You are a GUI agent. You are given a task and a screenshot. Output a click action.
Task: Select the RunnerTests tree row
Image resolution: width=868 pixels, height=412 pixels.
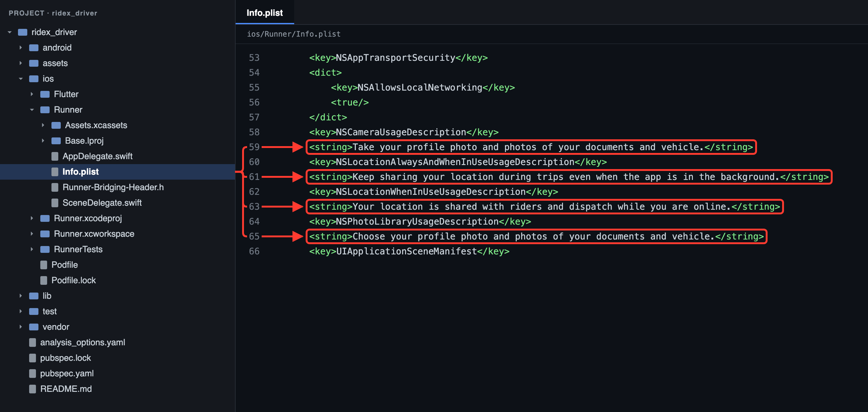pos(117,249)
